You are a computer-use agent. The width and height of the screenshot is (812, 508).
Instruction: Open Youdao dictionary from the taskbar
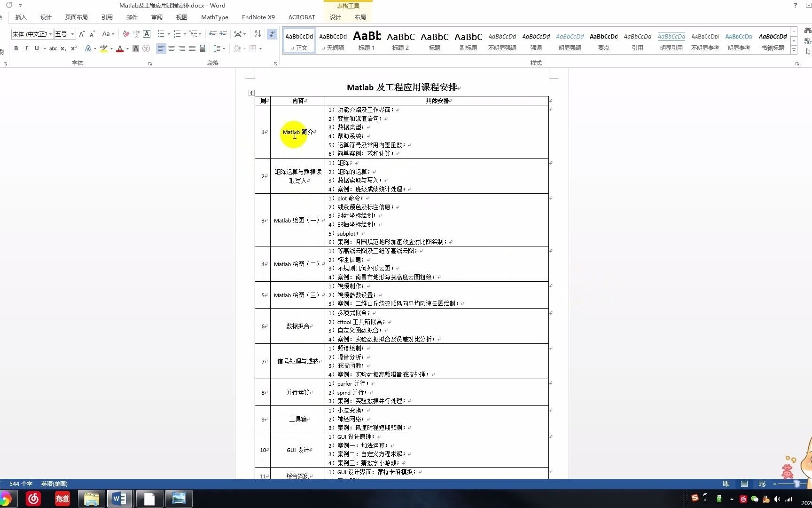(62, 499)
